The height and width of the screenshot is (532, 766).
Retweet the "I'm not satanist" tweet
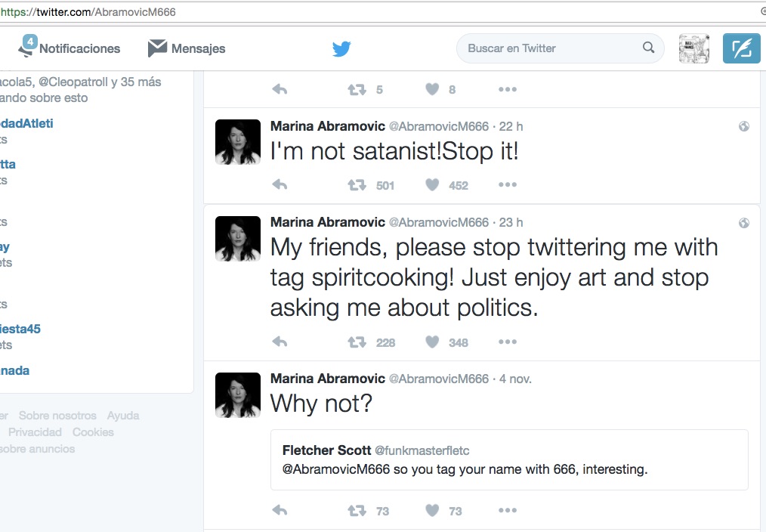point(357,185)
